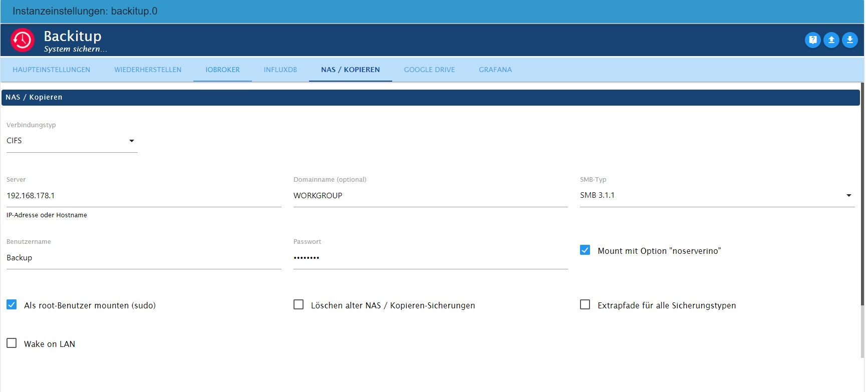Click the 'System sichern...' subtitle
Viewport: 868px width, 392px height.
point(76,49)
